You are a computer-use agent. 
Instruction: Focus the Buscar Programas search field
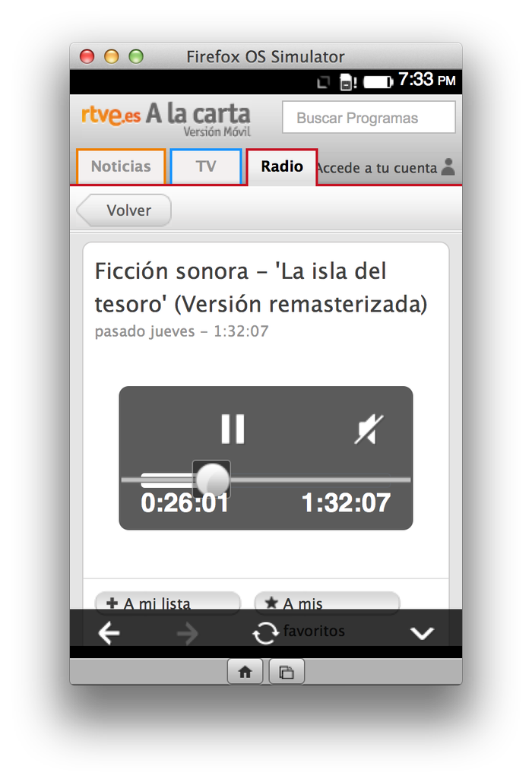[369, 118]
